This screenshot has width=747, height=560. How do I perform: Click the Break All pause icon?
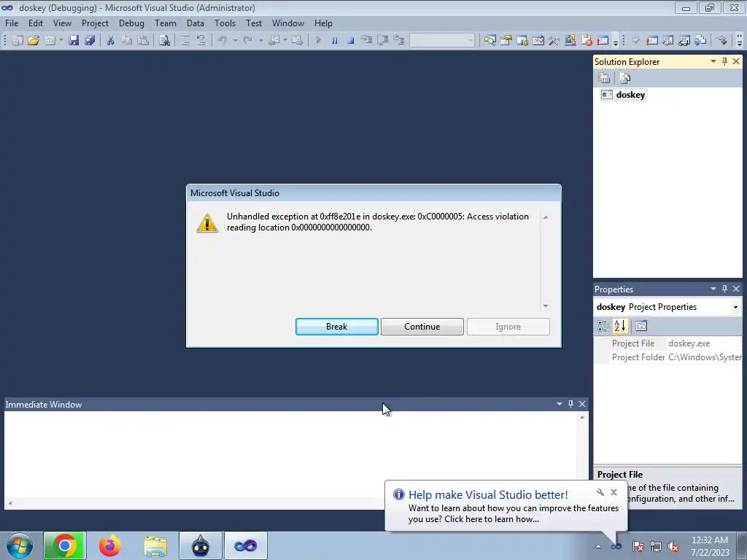(334, 41)
